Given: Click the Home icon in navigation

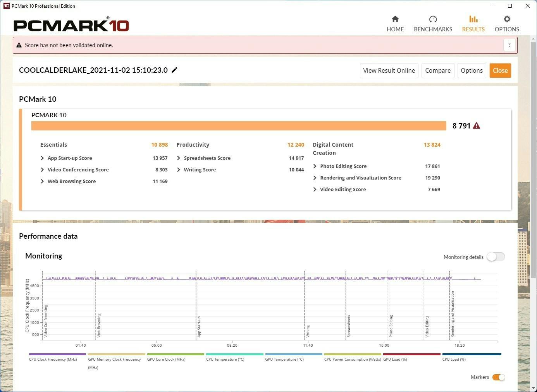Looking at the screenshot, I should click(395, 19).
